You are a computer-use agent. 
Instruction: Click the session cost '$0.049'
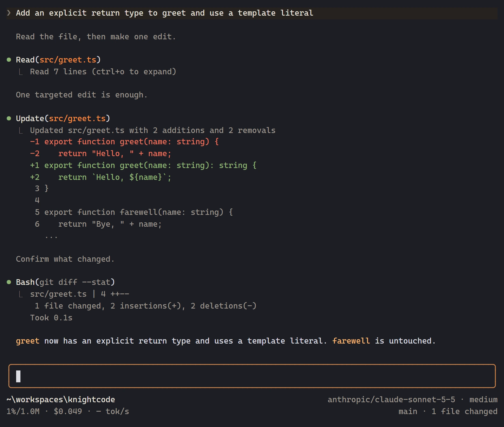68,411
